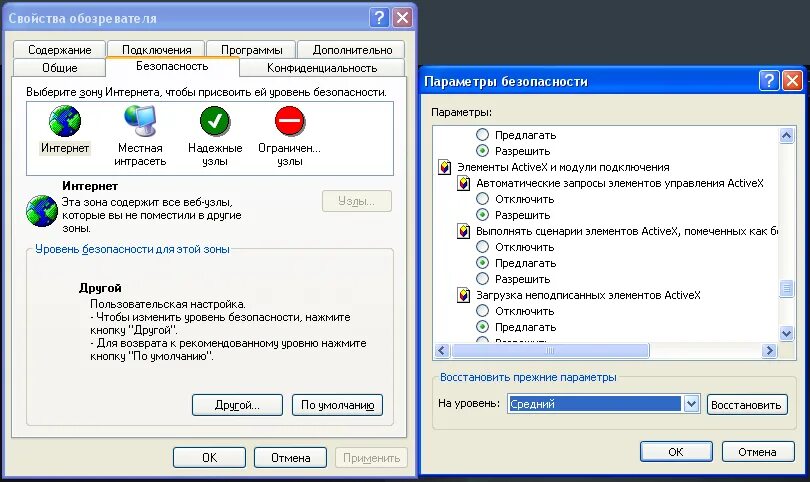Choose Отключить for Автоматические запросы ActiveX
The height and width of the screenshot is (482, 810).
pos(482,199)
